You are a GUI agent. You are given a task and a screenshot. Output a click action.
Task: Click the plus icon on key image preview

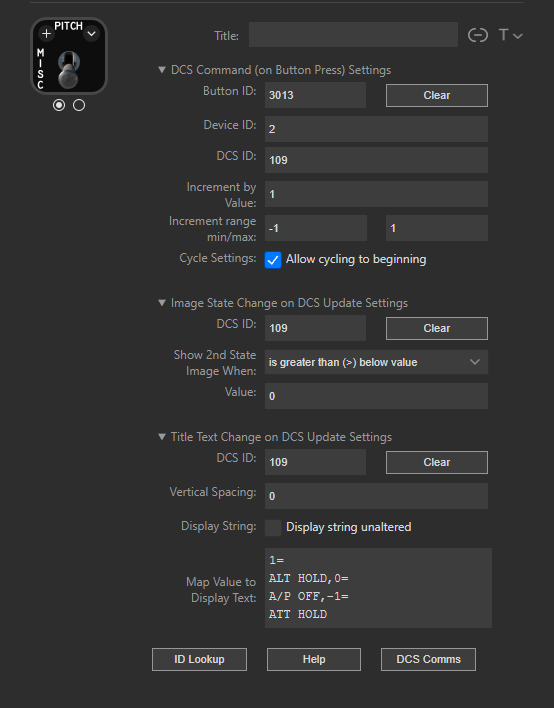click(x=46, y=33)
